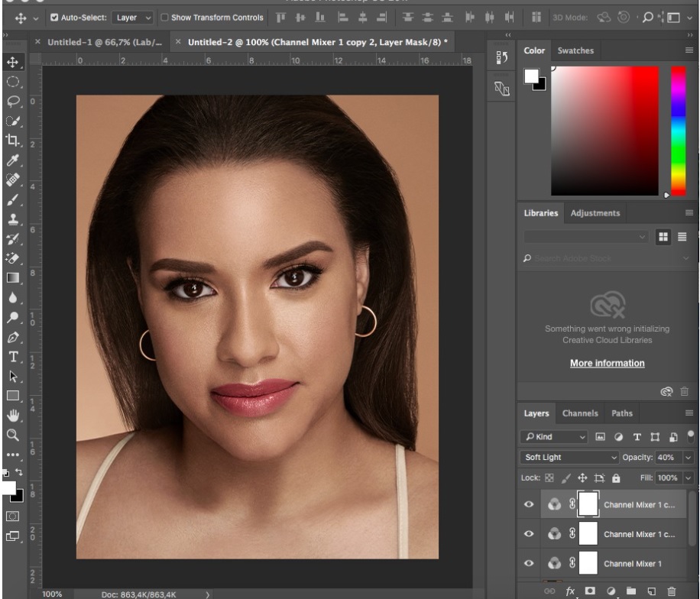
Task: Select the Clone Stamp tool
Action: 13,219
